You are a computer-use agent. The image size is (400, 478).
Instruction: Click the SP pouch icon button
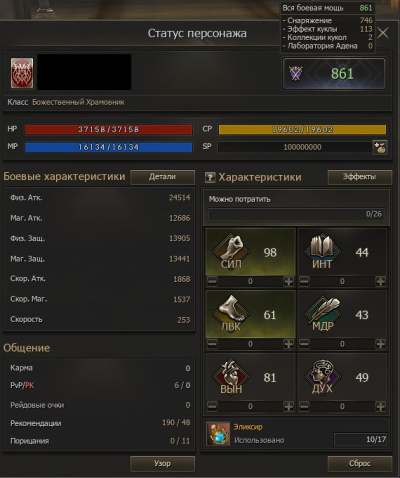(x=380, y=147)
